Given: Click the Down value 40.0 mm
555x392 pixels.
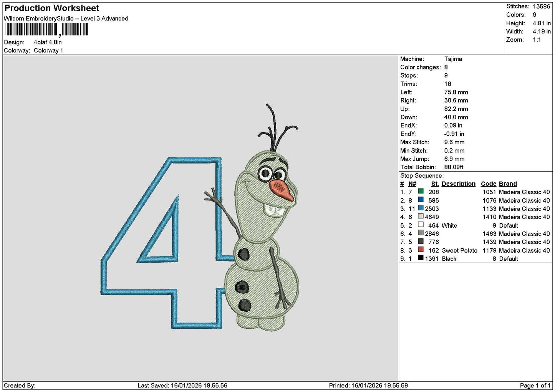Looking at the screenshot, I should 456,117.
